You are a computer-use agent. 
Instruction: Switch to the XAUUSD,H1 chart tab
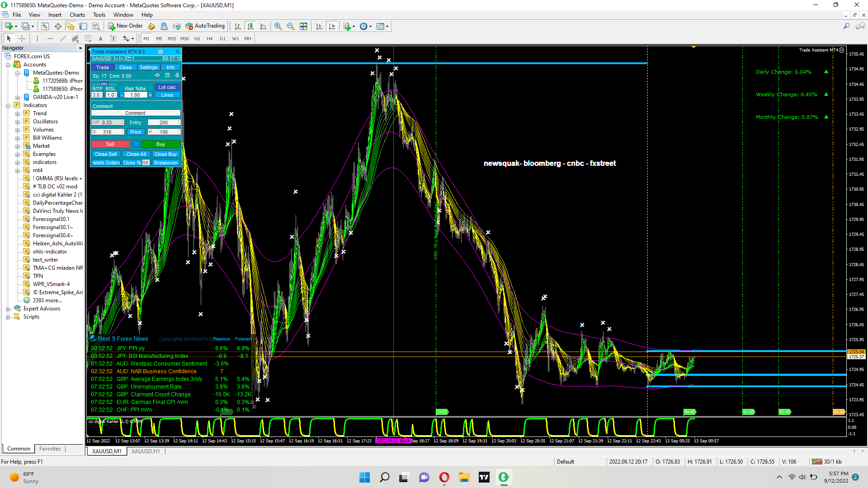[145, 451]
